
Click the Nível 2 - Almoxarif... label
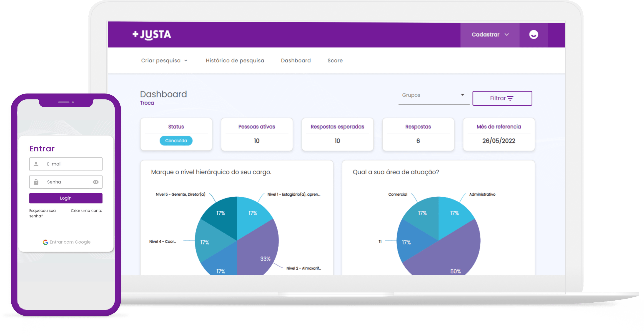point(303,268)
